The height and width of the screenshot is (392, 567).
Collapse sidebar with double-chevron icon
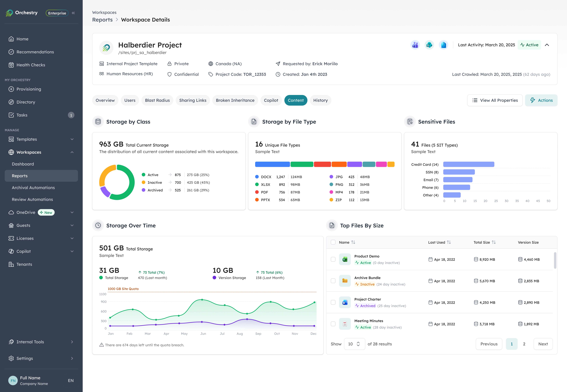point(73,13)
